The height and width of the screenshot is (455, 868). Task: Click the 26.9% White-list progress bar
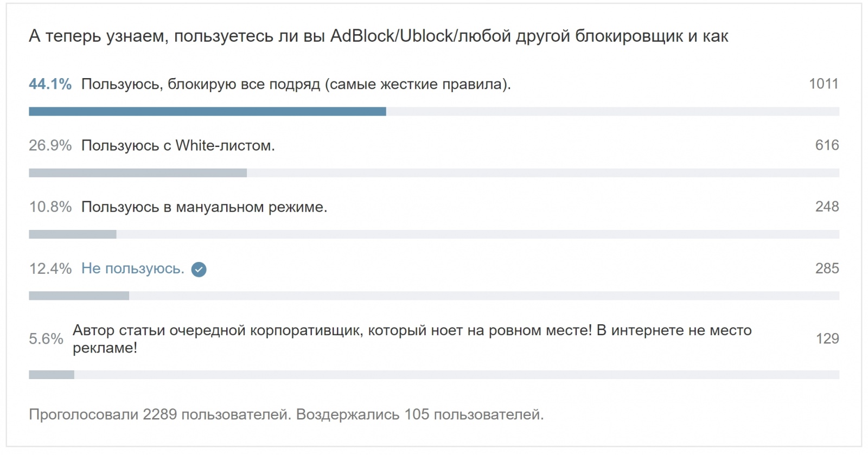(138, 173)
